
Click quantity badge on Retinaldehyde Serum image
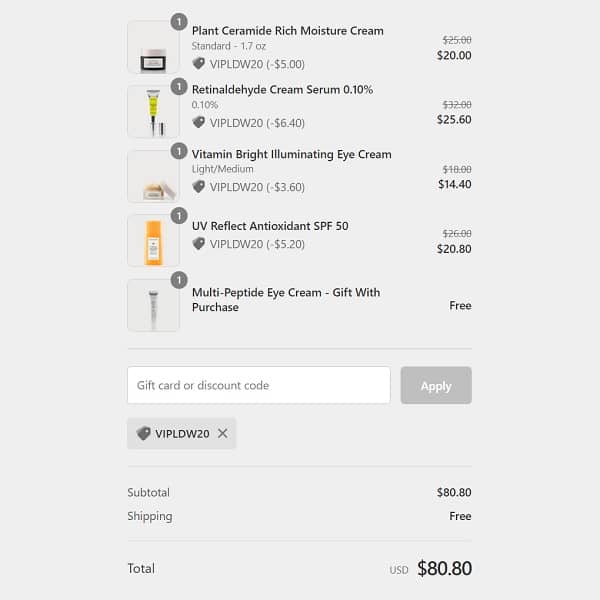click(179, 87)
